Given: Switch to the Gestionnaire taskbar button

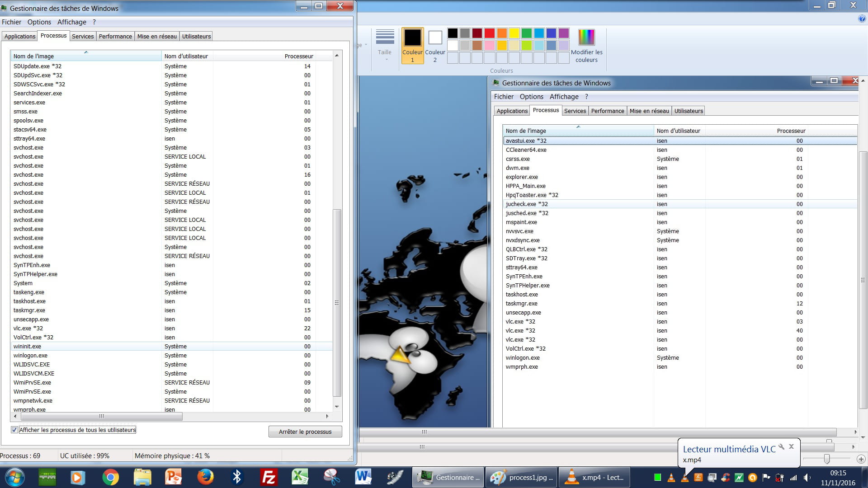Looking at the screenshot, I should tap(448, 477).
